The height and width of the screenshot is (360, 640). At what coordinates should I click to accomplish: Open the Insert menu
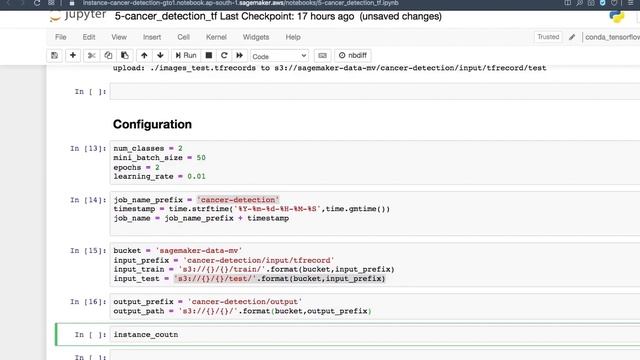pos(152,37)
